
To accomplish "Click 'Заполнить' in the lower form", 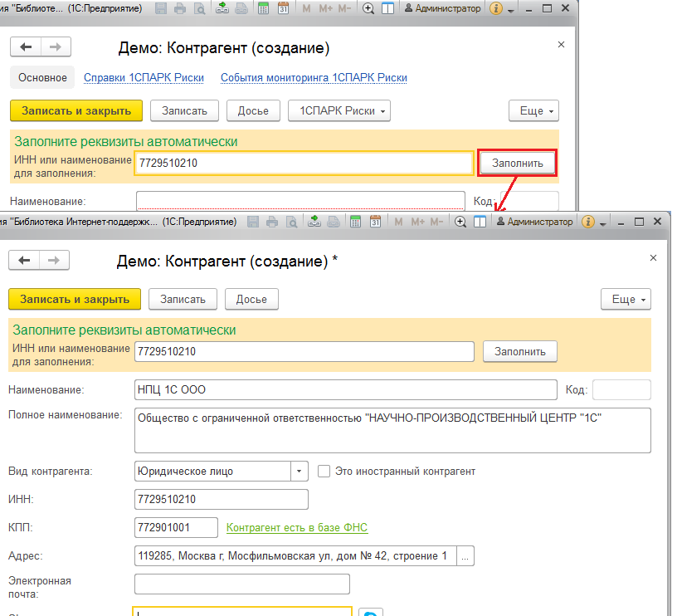I will (520, 351).
